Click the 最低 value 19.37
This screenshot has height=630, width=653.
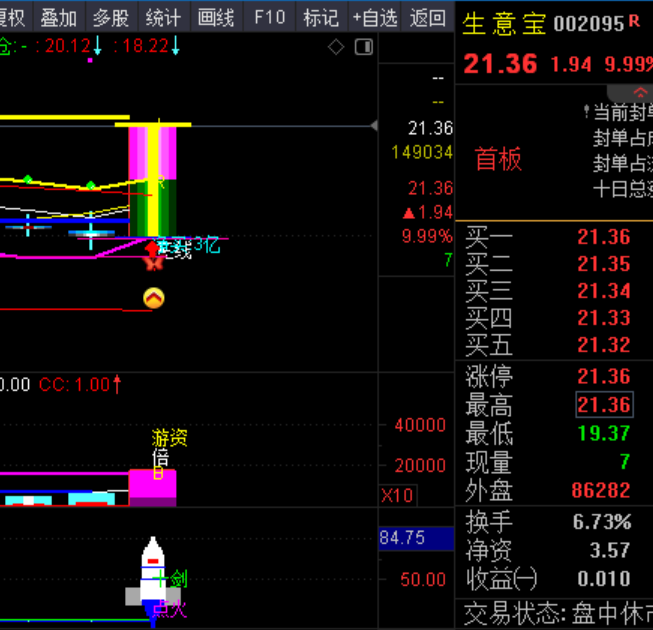[603, 433]
